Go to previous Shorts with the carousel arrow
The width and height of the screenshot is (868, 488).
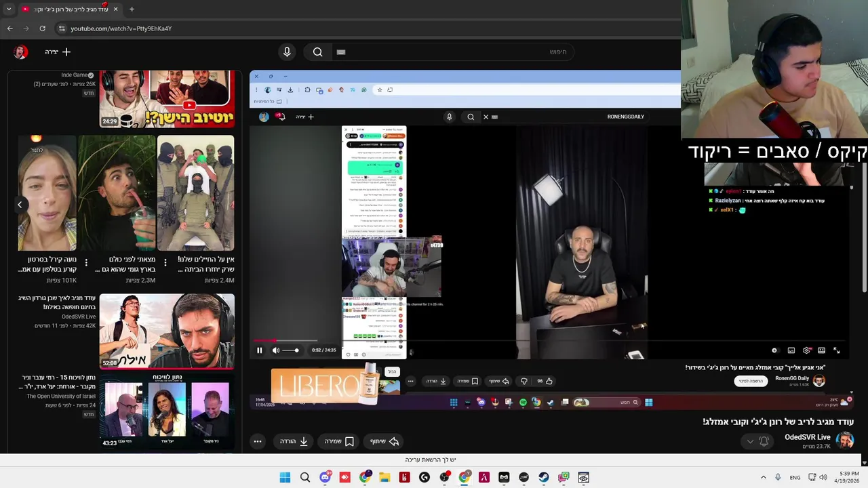20,204
